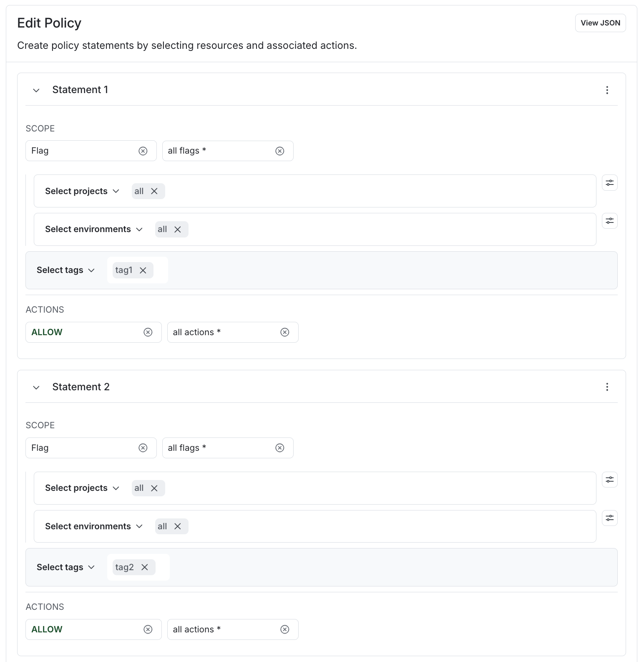Collapse Statement 1 section
This screenshot has height=662, width=644.
pos(36,90)
